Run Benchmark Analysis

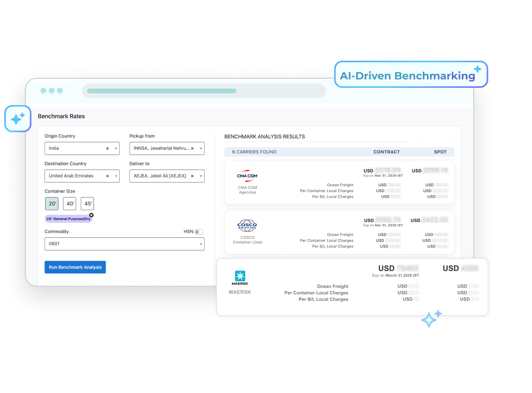[x=75, y=267]
